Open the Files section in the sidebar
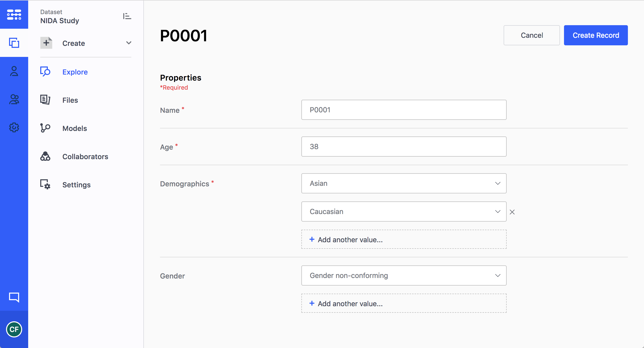The width and height of the screenshot is (644, 348). tap(70, 100)
